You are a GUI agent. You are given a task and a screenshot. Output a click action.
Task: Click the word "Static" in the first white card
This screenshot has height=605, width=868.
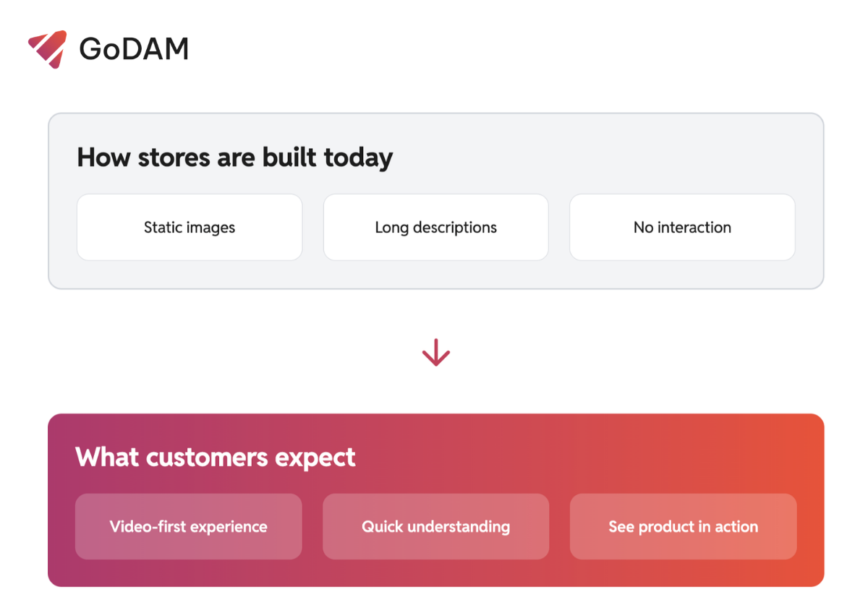(163, 227)
